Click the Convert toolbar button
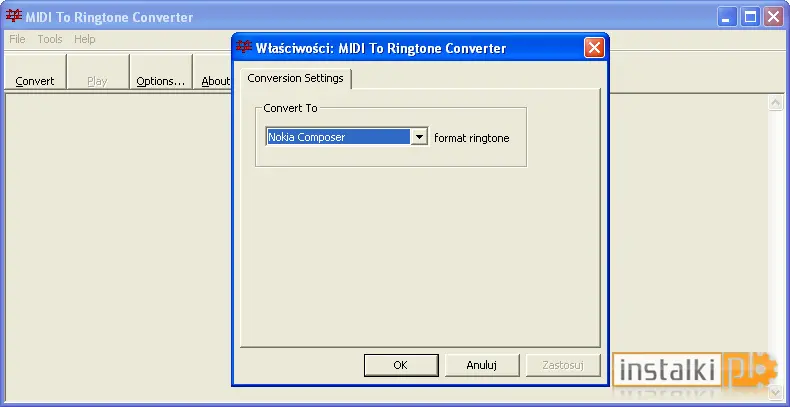 (x=35, y=72)
